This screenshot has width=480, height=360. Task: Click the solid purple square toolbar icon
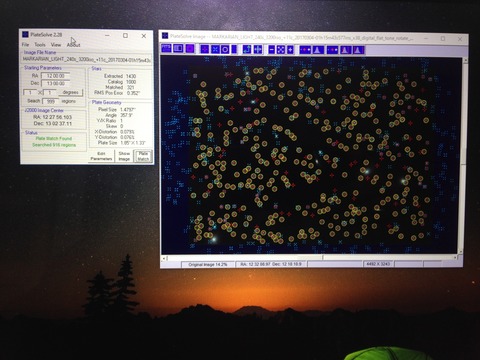coord(190,49)
